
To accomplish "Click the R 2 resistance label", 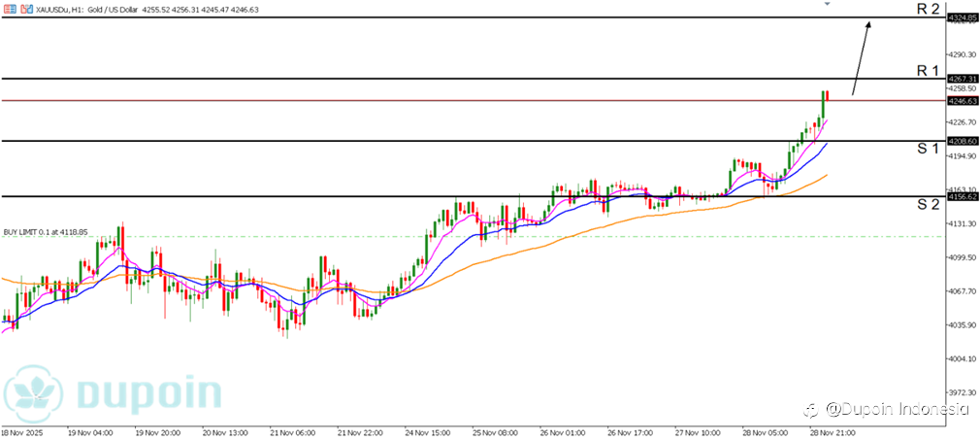I will [x=929, y=8].
